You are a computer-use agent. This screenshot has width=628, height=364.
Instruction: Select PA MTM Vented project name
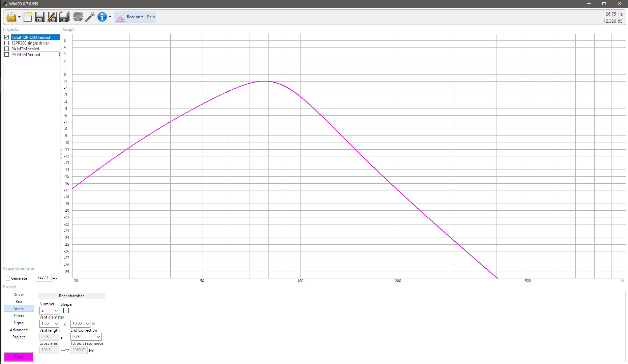(x=26, y=55)
